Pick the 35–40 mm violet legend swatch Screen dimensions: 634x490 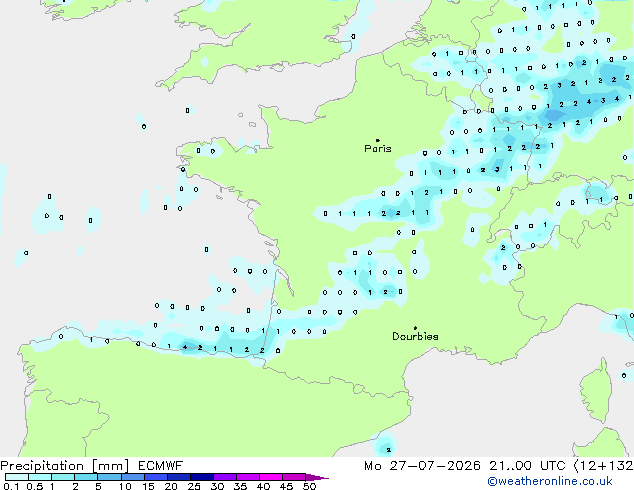(247, 477)
